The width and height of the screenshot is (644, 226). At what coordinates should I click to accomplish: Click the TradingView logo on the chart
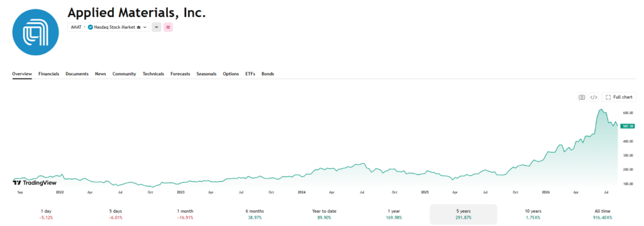(x=35, y=183)
